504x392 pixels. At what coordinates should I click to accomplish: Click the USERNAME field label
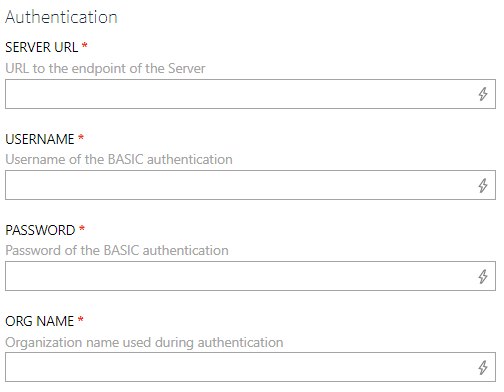pos(40,139)
